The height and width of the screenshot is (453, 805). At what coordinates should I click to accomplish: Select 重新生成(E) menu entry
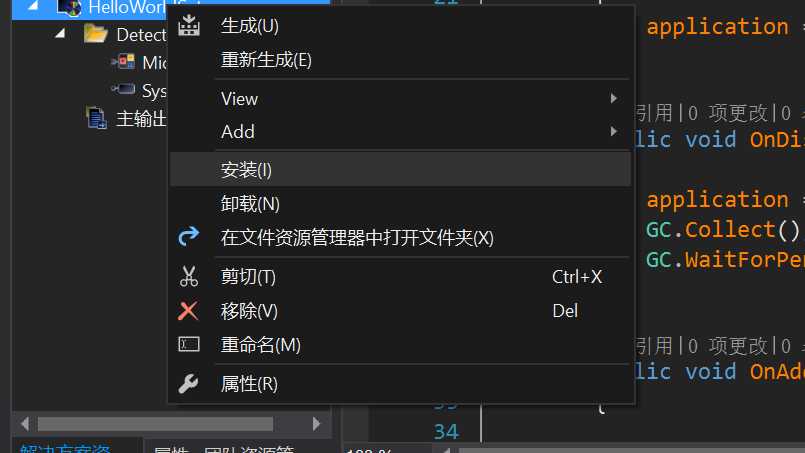pos(400,60)
